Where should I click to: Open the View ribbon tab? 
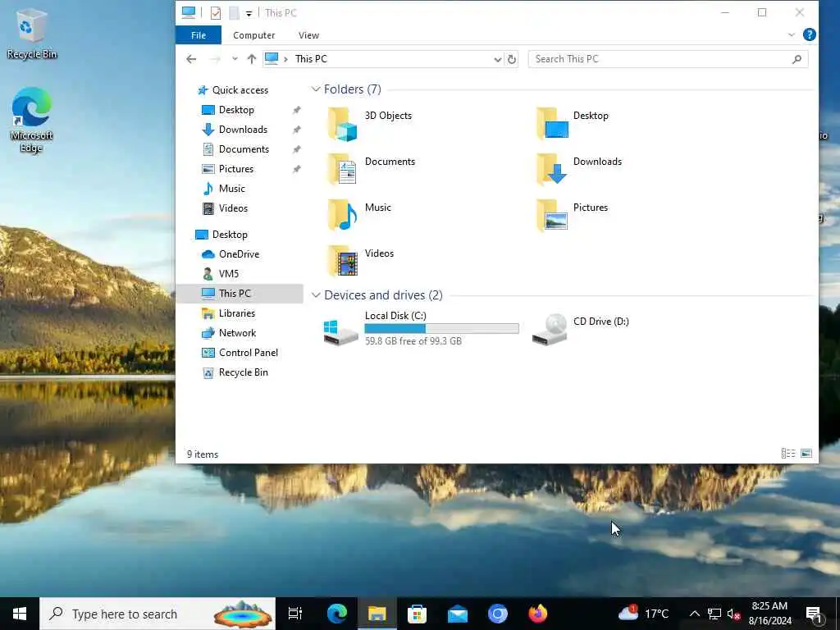[308, 35]
